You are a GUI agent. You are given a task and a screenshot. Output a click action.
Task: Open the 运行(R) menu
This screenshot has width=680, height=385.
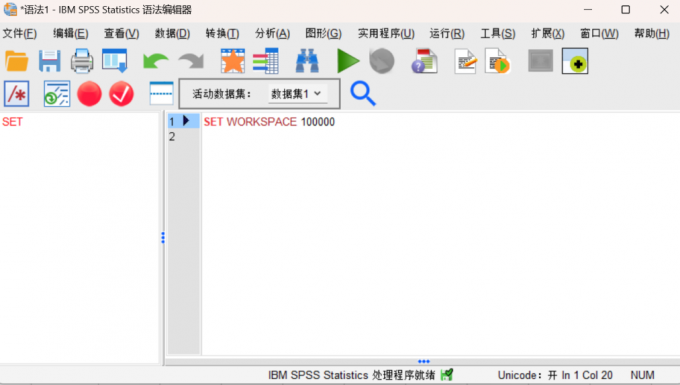(447, 33)
